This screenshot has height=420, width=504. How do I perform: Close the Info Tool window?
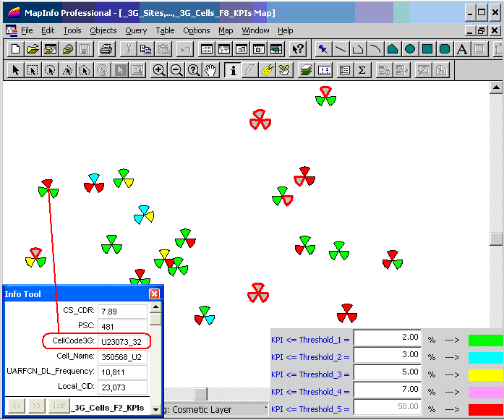154,294
